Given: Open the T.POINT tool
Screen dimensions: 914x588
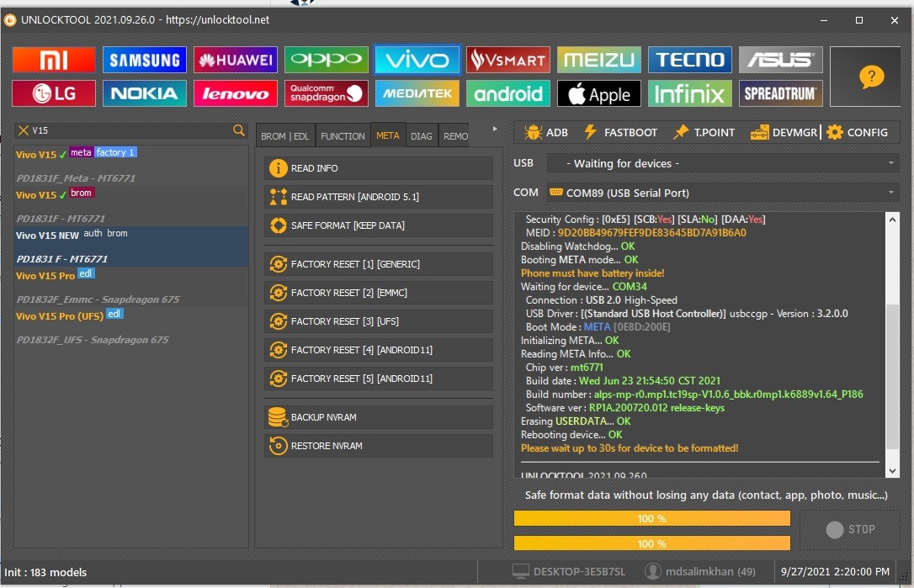Looking at the screenshot, I should [x=704, y=132].
